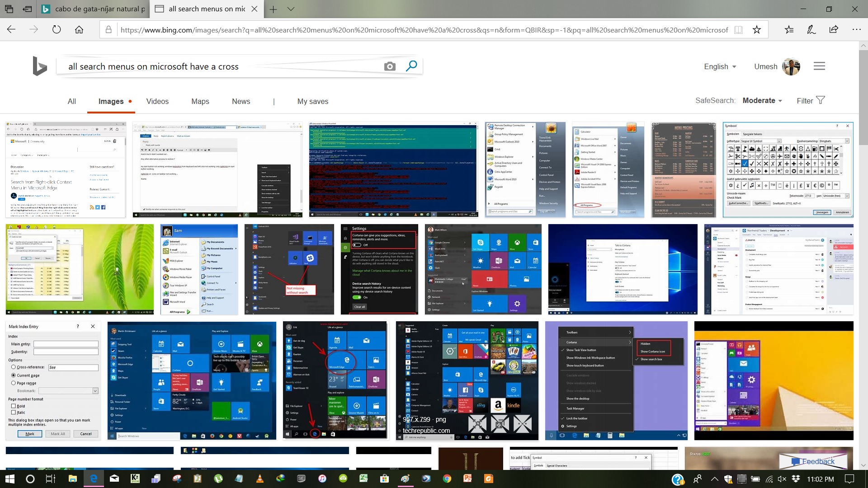Open the techrepublic.com image source link
The image size is (868, 488).
pyautogui.click(x=426, y=431)
